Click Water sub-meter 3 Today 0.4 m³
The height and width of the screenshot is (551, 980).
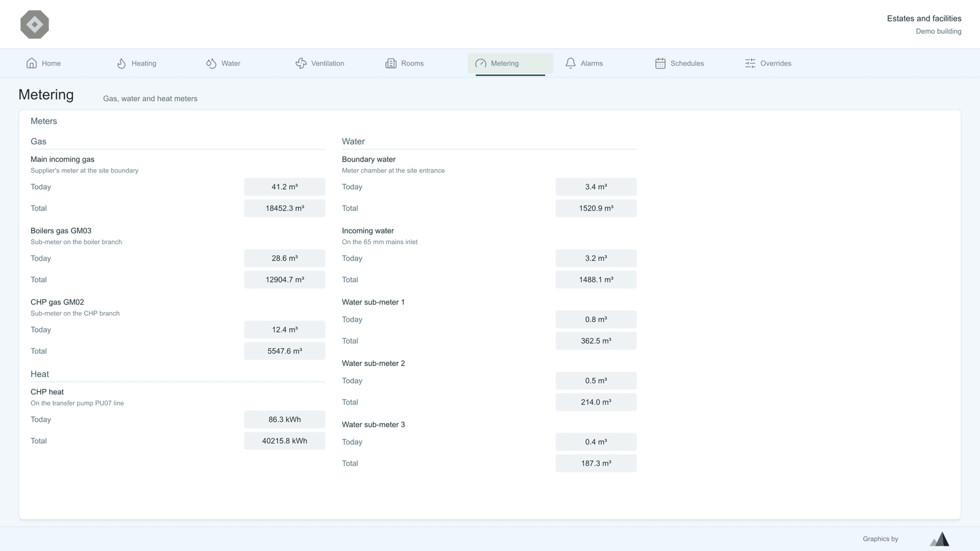click(x=596, y=442)
